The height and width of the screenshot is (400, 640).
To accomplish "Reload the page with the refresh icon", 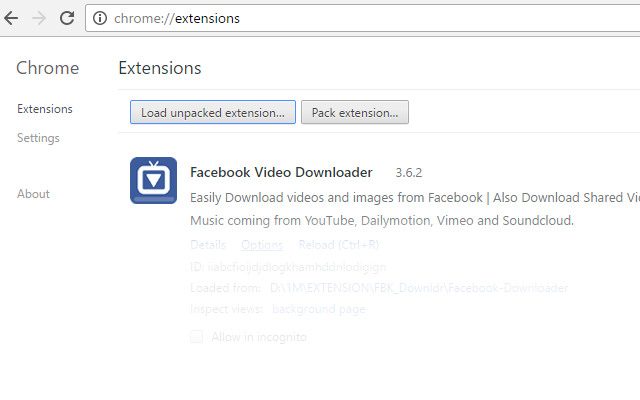I will [x=67, y=18].
